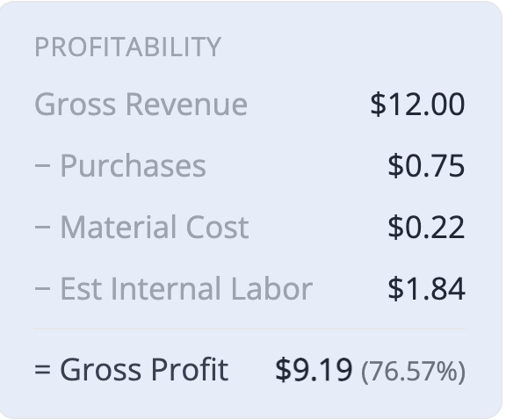Screen dimensions: 506x420
Task: Click the $1.84 internal labor amount
Action: 426,288
